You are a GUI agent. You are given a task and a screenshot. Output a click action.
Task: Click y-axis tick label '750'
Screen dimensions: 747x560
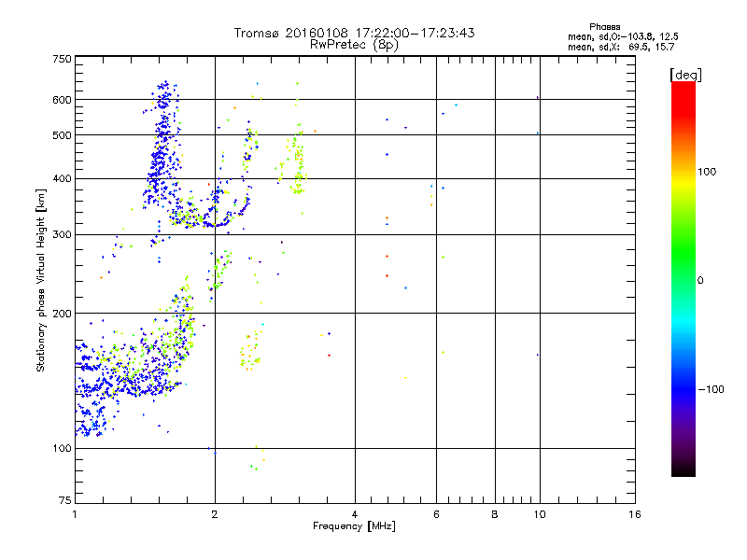(62, 59)
